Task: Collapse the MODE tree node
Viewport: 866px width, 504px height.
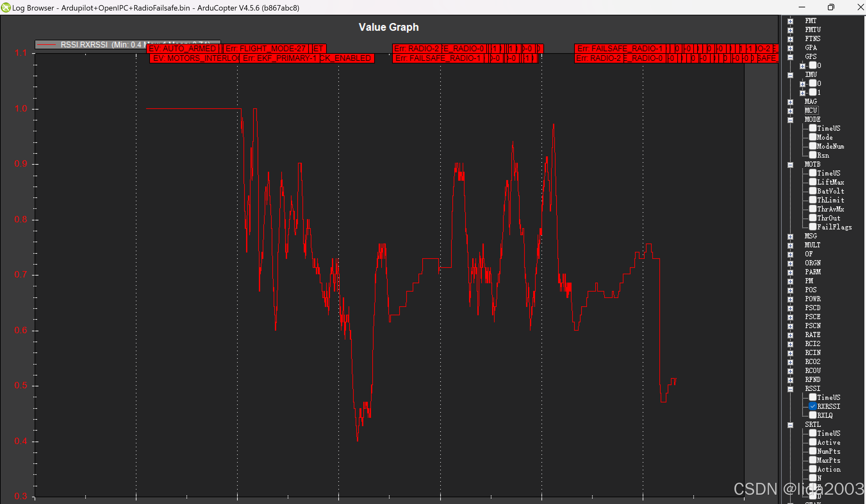Action: click(790, 120)
